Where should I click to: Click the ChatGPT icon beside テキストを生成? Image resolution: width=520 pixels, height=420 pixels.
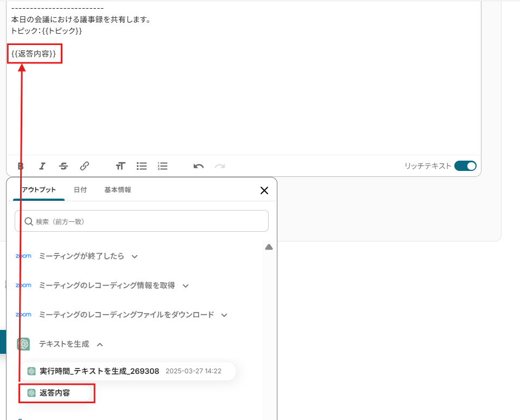(23, 344)
